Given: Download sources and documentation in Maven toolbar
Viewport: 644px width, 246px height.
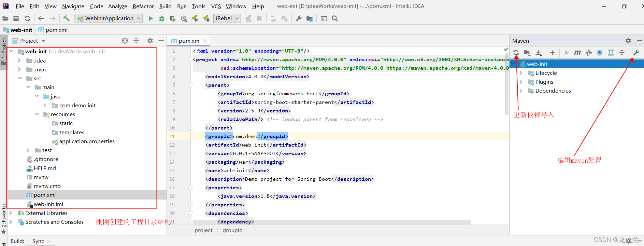Looking at the screenshot, I should (x=539, y=53).
